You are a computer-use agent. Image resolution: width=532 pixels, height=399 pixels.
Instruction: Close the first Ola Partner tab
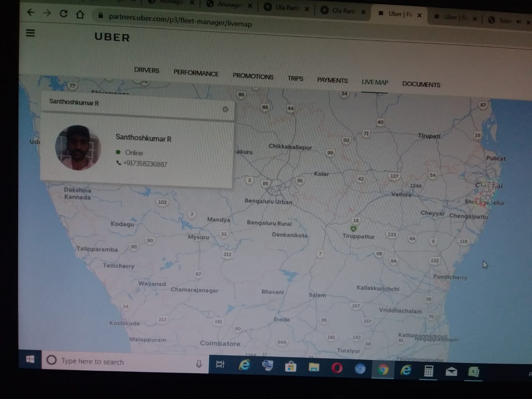(x=307, y=8)
